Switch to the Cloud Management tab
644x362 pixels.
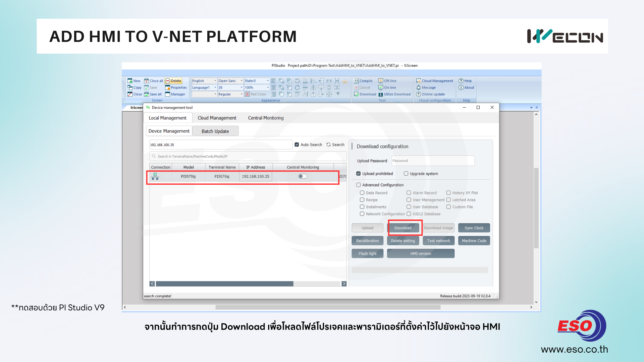[x=217, y=118]
